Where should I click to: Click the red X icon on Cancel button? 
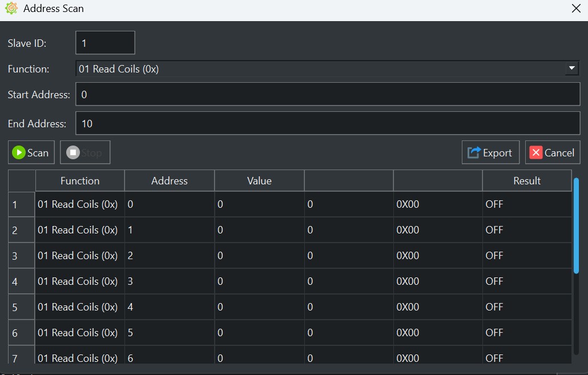click(535, 152)
